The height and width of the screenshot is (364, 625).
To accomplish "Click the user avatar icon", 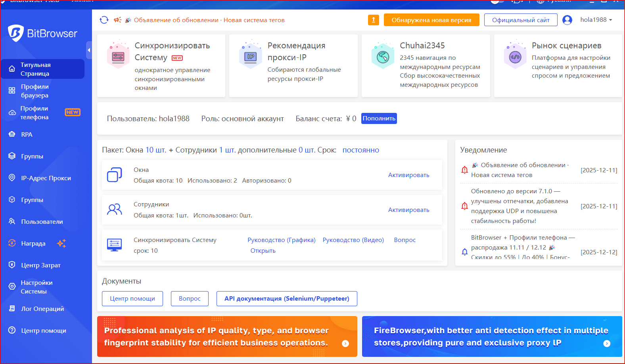I will [x=567, y=20].
